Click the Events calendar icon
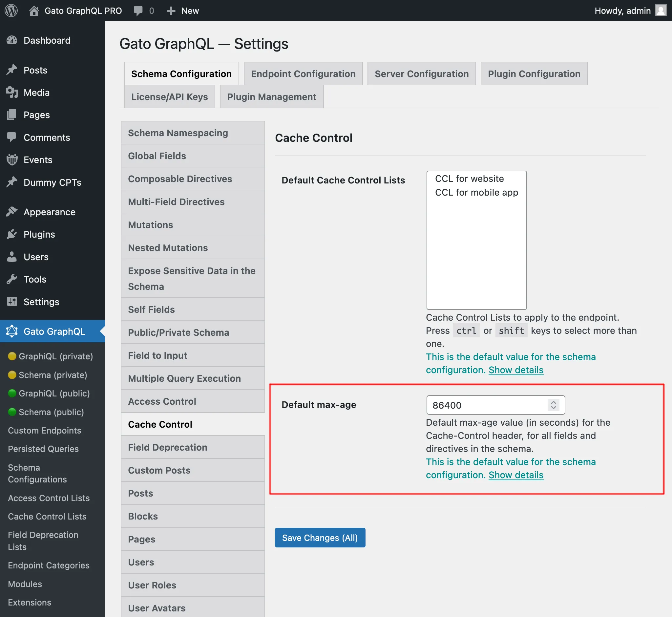This screenshot has height=617, width=672. [12, 160]
